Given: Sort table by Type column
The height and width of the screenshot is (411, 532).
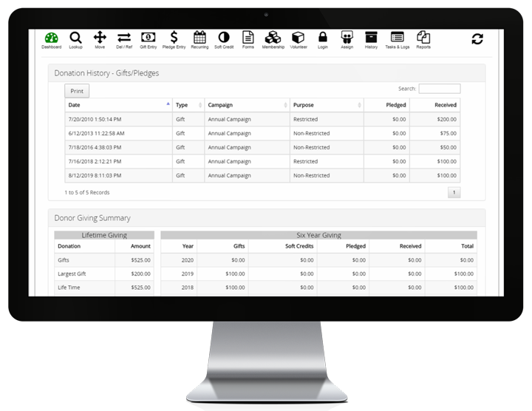Looking at the screenshot, I should click(x=188, y=105).
